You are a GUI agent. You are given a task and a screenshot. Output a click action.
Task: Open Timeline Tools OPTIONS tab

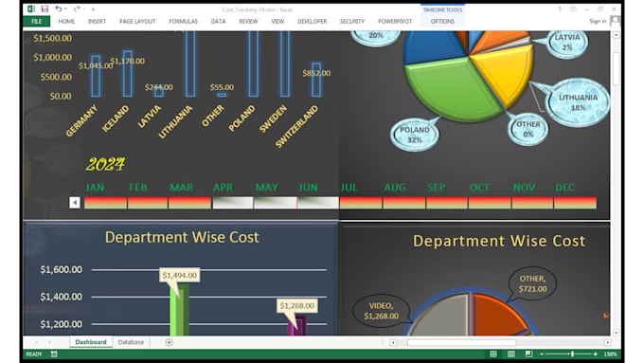[442, 22]
